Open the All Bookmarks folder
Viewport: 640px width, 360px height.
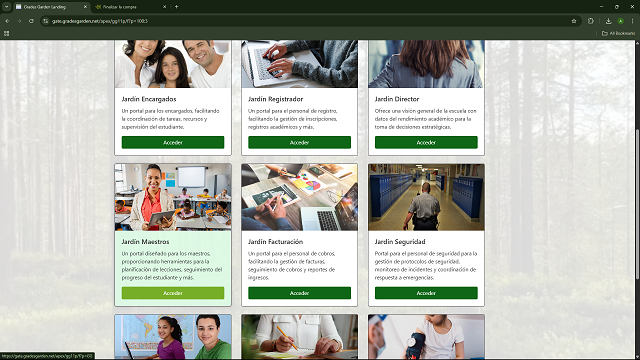tap(618, 33)
